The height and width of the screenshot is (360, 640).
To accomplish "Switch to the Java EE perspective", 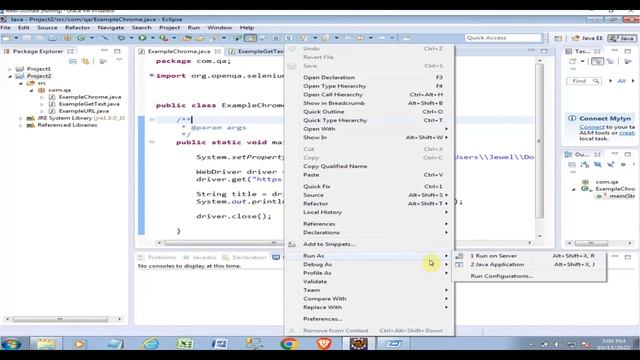I will [x=587, y=38].
